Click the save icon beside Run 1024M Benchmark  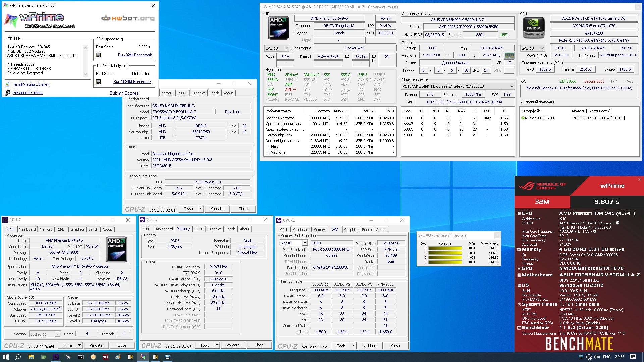click(98, 82)
